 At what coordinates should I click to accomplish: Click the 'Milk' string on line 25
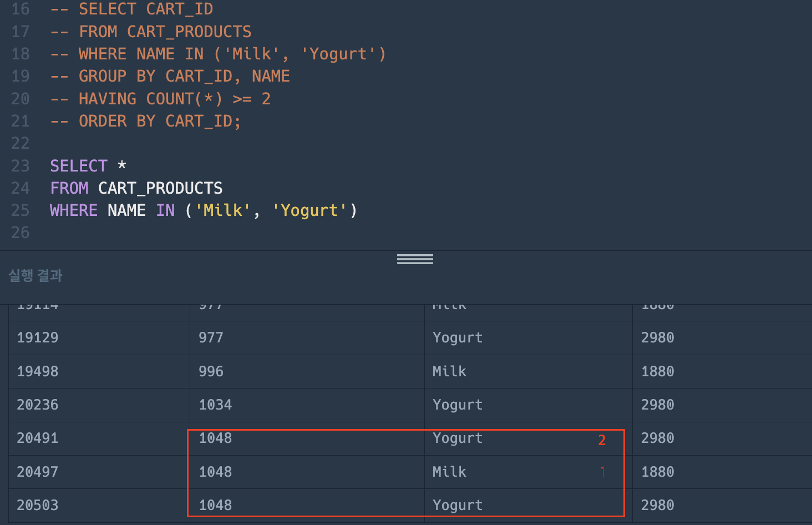(x=222, y=210)
